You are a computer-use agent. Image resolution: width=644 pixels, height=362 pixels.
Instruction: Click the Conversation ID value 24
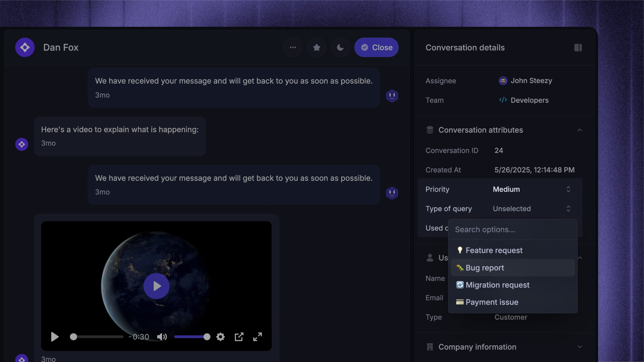(x=499, y=150)
